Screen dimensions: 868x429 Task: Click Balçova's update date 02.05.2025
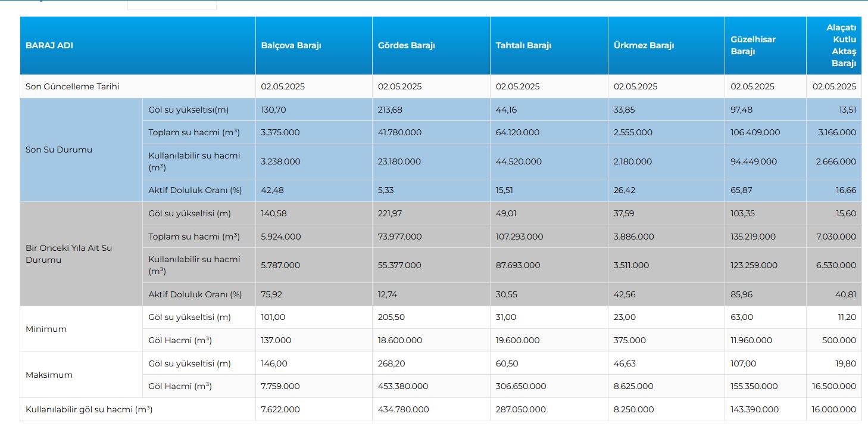283,86
